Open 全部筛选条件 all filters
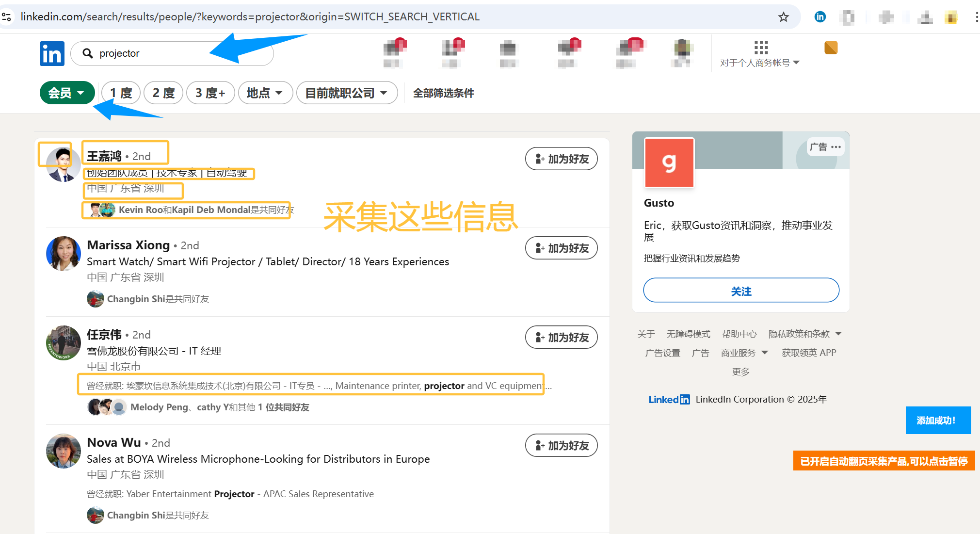Image resolution: width=980 pixels, height=534 pixels. pyautogui.click(x=443, y=93)
